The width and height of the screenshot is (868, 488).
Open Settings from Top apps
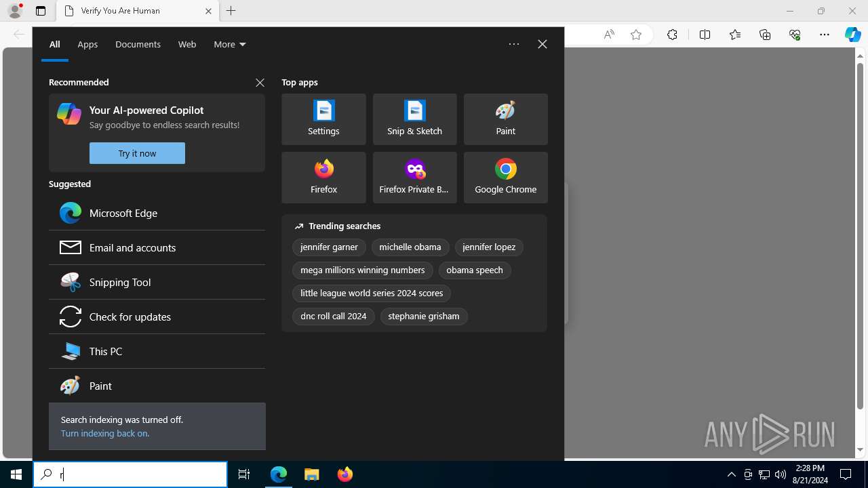pos(323,119)
